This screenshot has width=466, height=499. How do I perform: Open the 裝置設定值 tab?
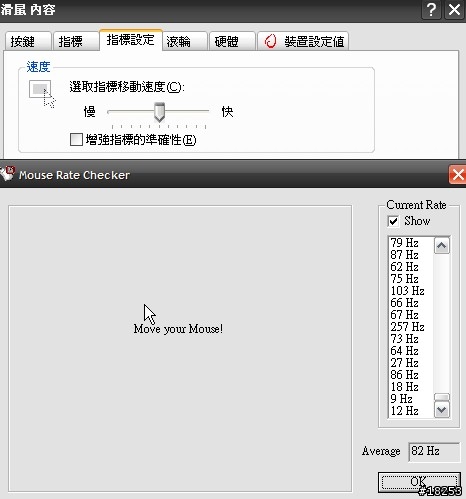[303, 41]
